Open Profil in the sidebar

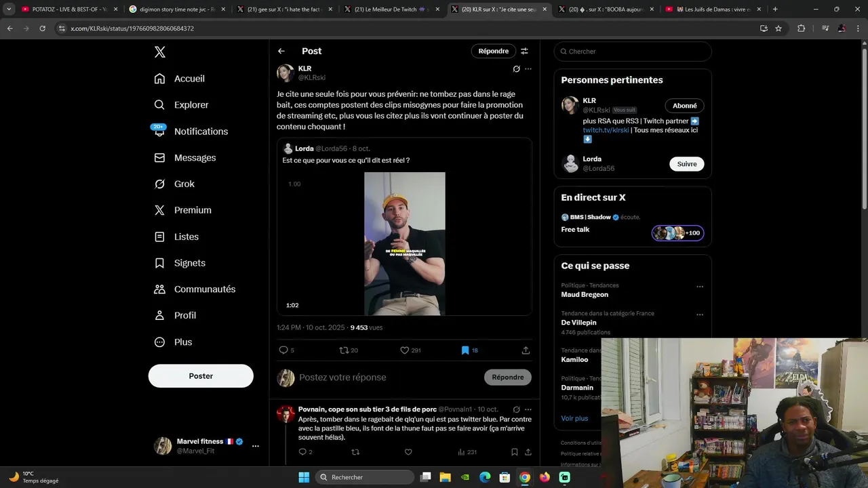175,316
